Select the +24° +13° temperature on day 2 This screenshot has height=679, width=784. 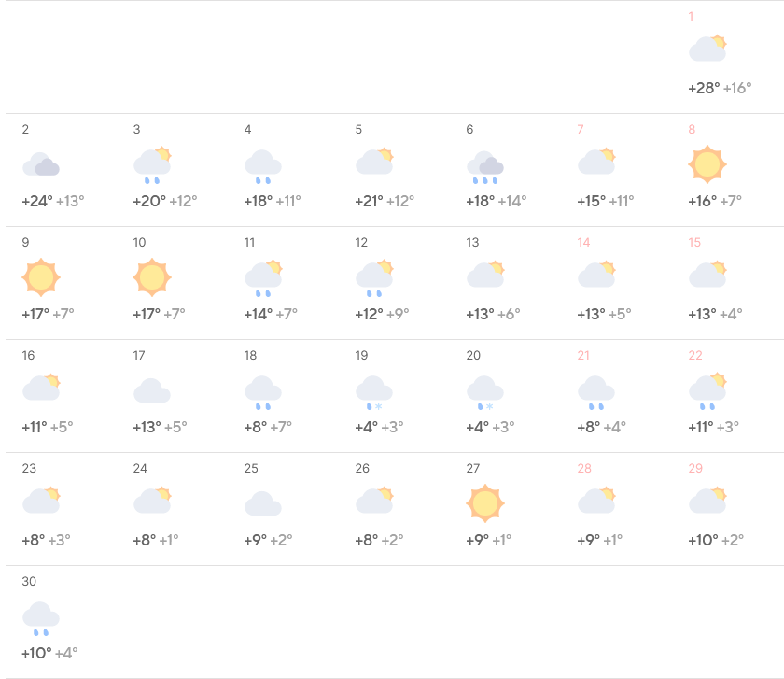pyautogui.click(x=52, y=201)
